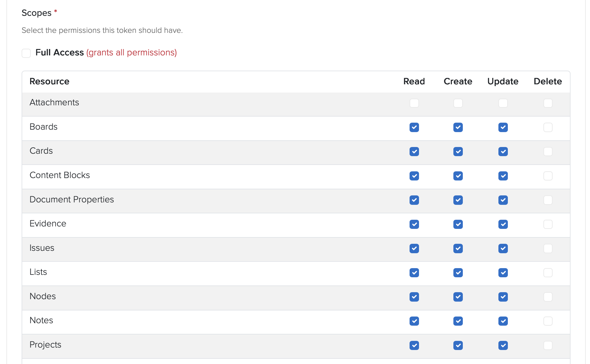The height and width of the screenshot is (364, 590).
Task: Enable Delete permission for Issues
Action: (548, 248)
